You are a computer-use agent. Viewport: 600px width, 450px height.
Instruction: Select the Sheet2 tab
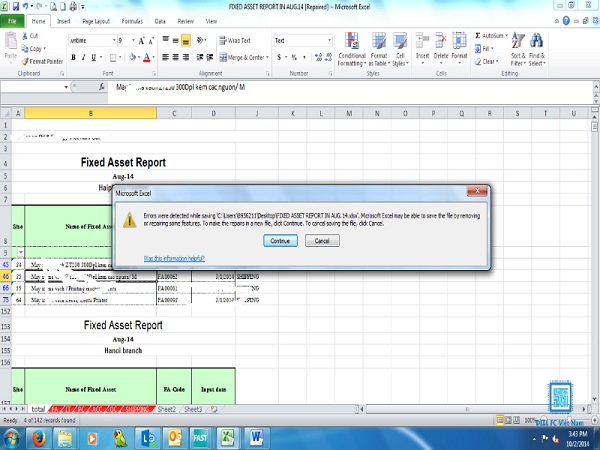click(167, 409)
